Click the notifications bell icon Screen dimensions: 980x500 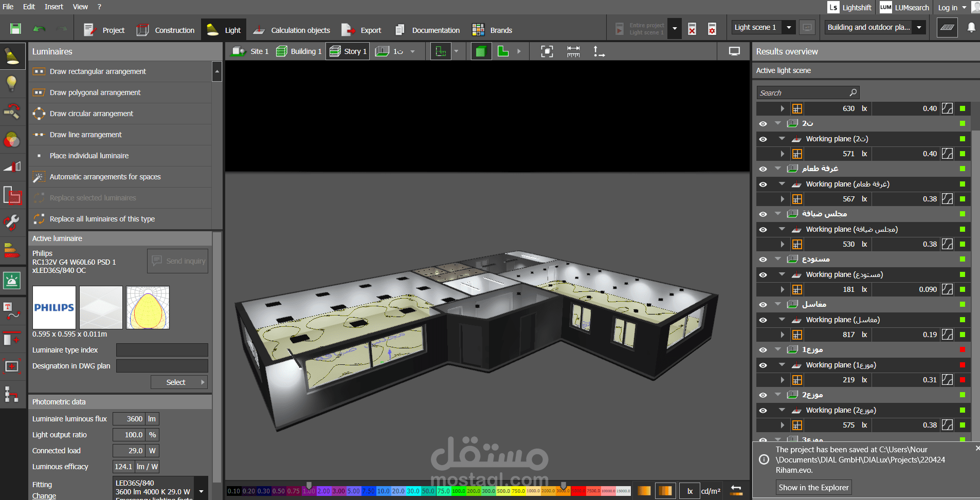[x=971, y=27]
